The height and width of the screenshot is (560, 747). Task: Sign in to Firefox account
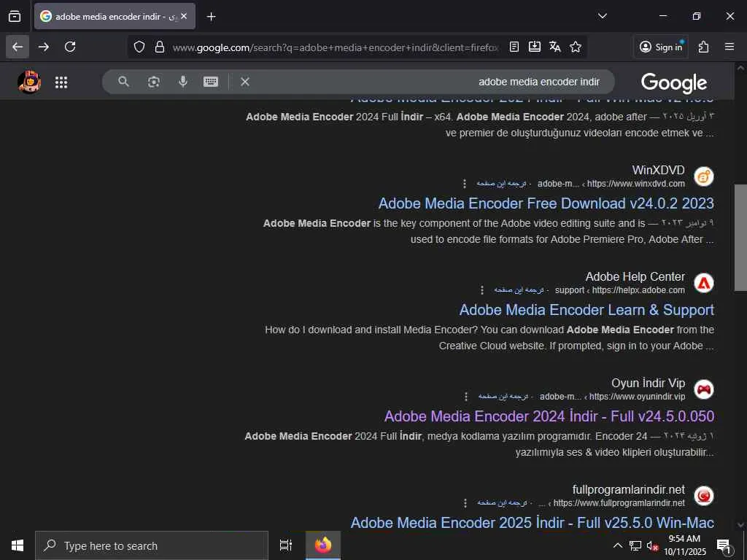pos(661,47)
